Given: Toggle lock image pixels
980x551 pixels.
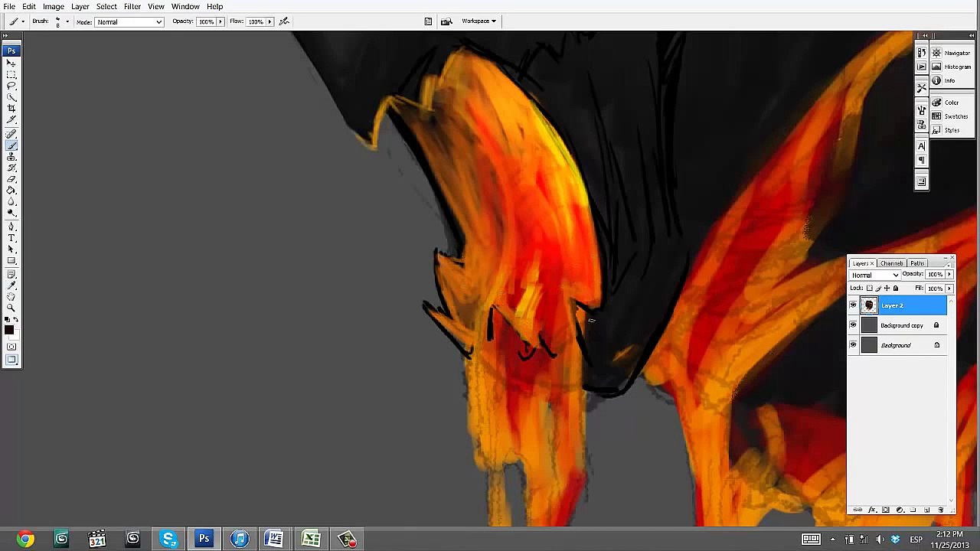Looking at the screenshot, I should pyautogui.click(x=878, y=289).
